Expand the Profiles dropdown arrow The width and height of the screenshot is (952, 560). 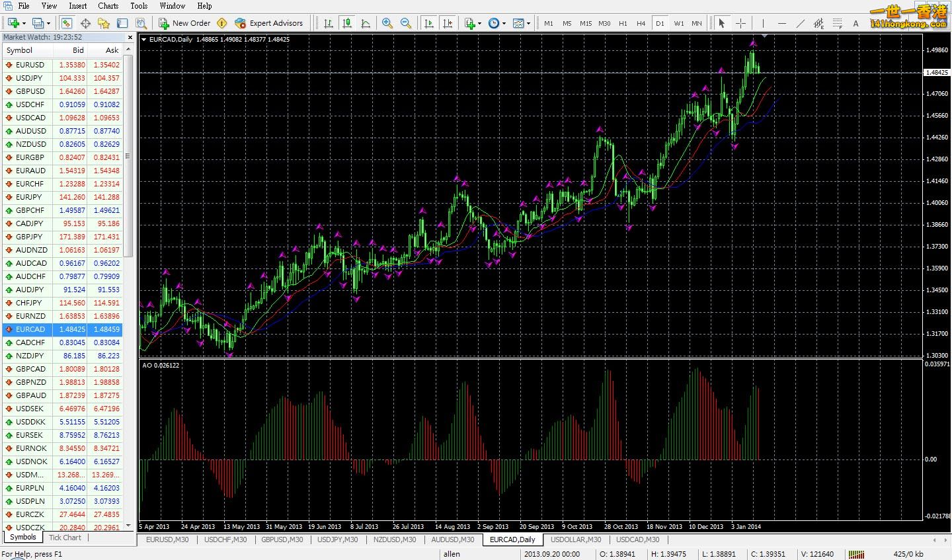tap(48, 23)
